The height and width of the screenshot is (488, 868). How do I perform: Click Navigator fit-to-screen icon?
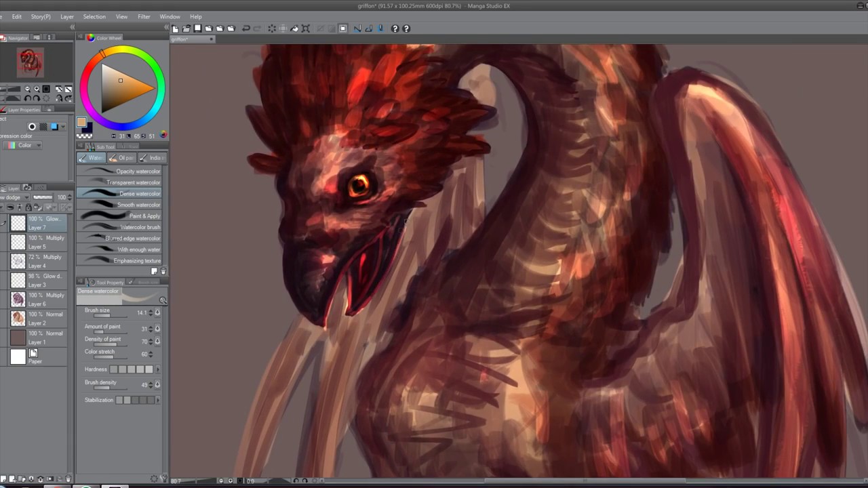pos(46,89)
